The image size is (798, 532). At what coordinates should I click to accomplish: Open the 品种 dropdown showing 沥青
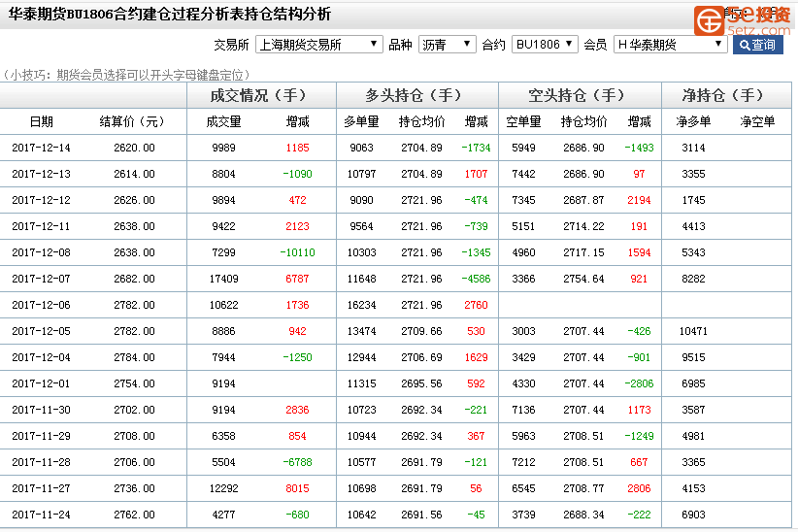pyautogui.click(x=447, y=45)
